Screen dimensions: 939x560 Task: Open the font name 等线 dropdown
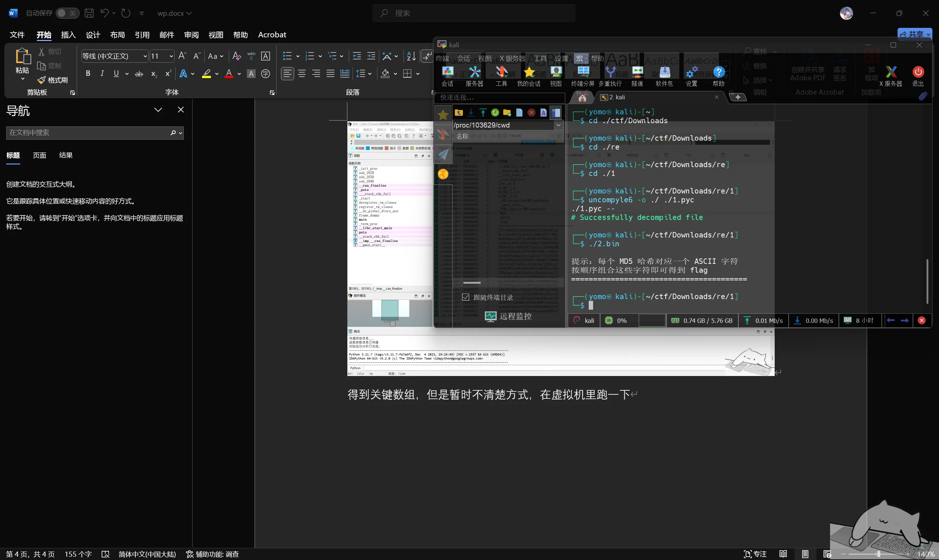145,56
